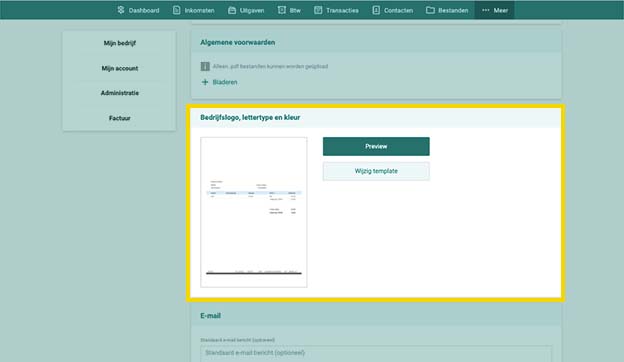Image resolution: width=624 pixels, height=362 pixels.
Task: Click the Uitgaven box icon
Action: pos(232,10)
